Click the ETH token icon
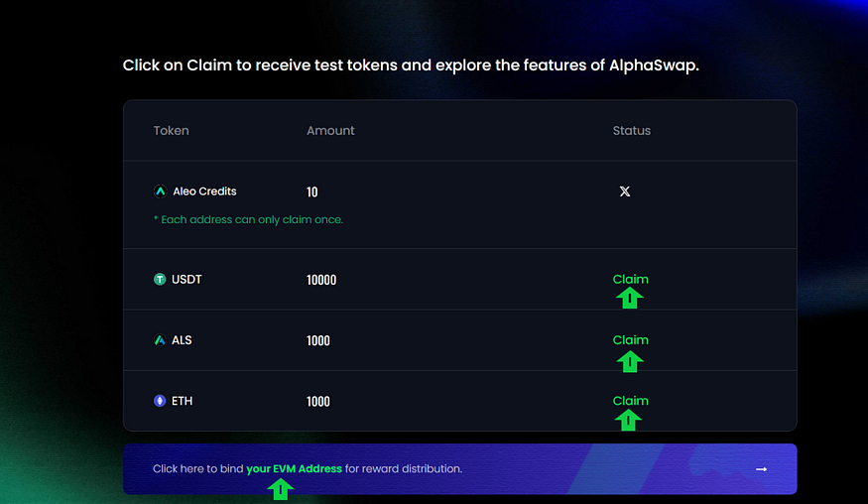 point(160,401)
